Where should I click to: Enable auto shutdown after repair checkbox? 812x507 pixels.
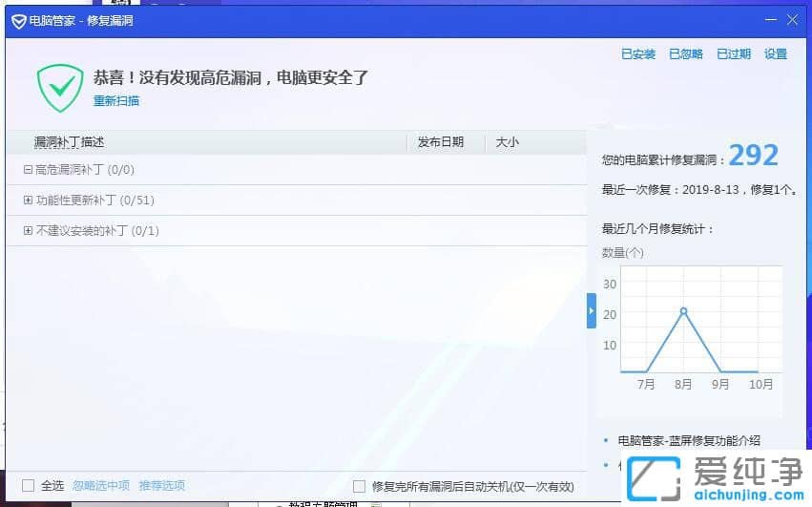point(359,486)
